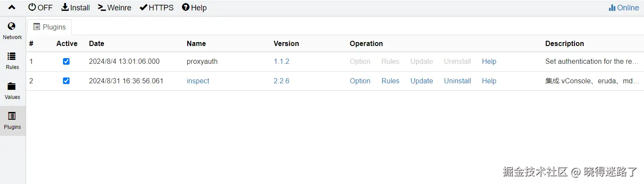View the Online status chart icon

pyautogui.click(x=612, y=8)
